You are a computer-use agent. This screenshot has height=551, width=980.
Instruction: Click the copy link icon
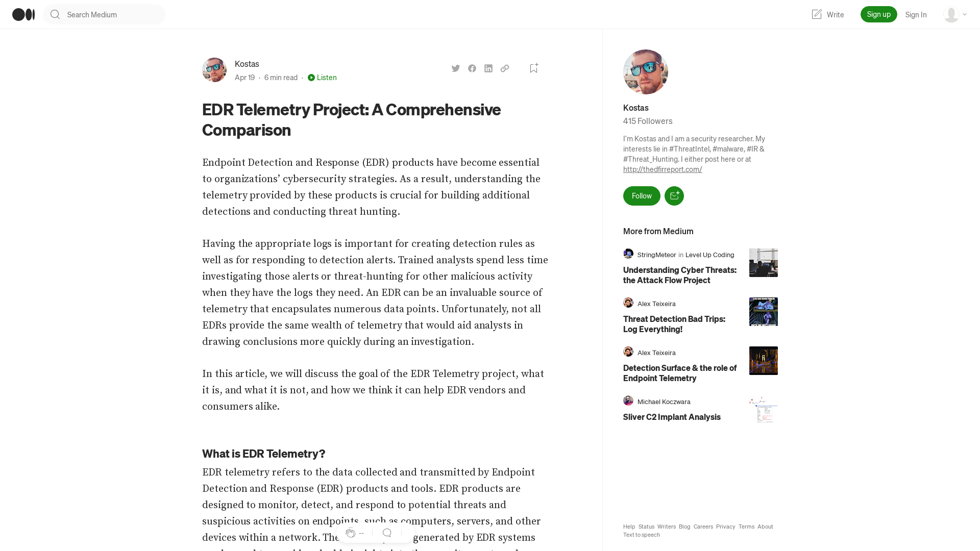(505, 68)
